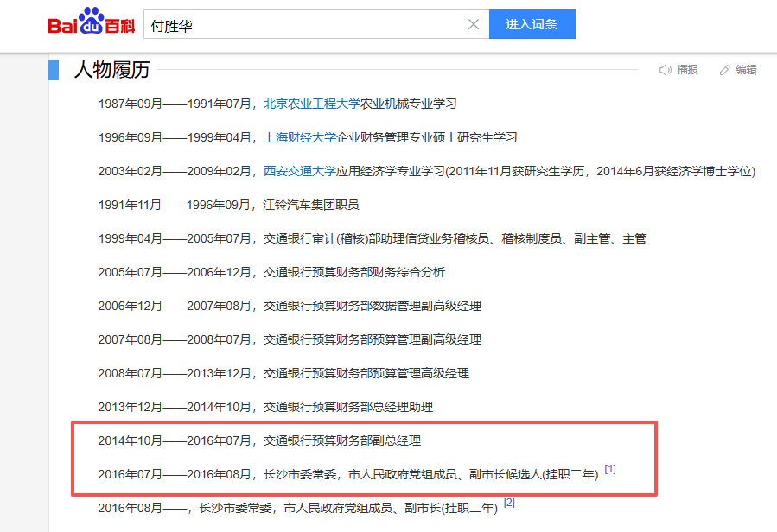Click the 企业财务管理专业硕士研究生学习 text
Screen dimensions: 777x532
(x=427, y=137)
